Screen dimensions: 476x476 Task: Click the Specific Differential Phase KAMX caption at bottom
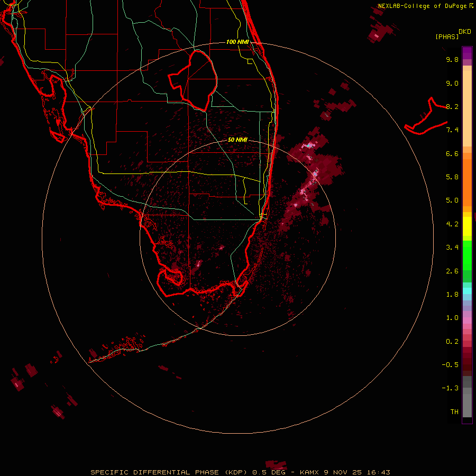[x=240, y=472]
